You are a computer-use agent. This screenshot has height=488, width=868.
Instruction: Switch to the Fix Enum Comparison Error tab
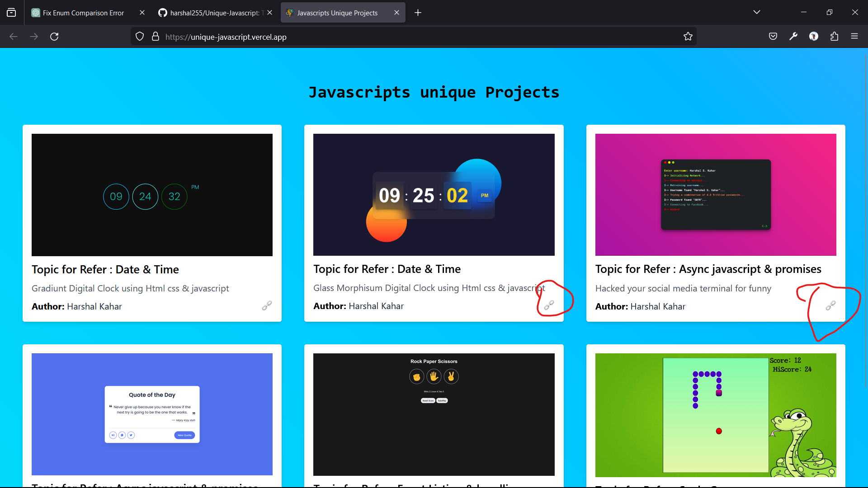pos(81,12)
